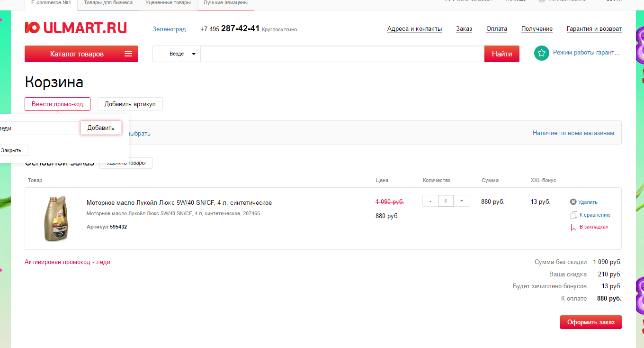Click the green star guarantee icon
Screen dimensions: 644x348
(x=541, y=53)
